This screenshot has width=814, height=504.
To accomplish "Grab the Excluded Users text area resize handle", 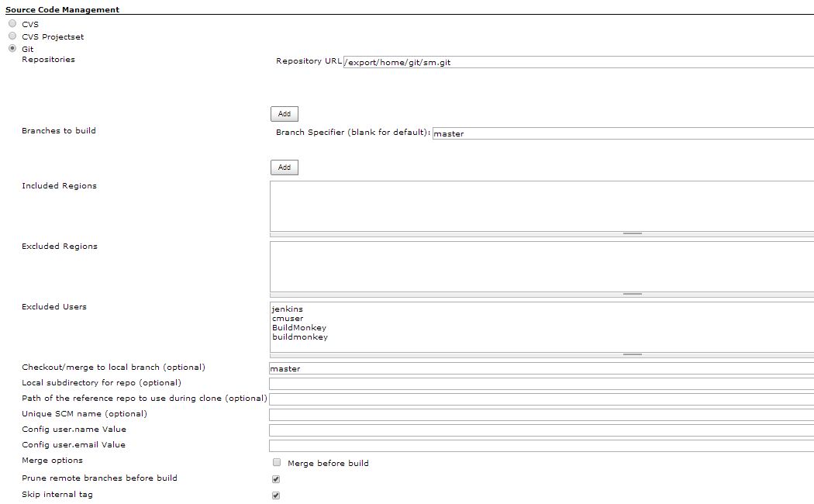I will click(x=632, y=355).
